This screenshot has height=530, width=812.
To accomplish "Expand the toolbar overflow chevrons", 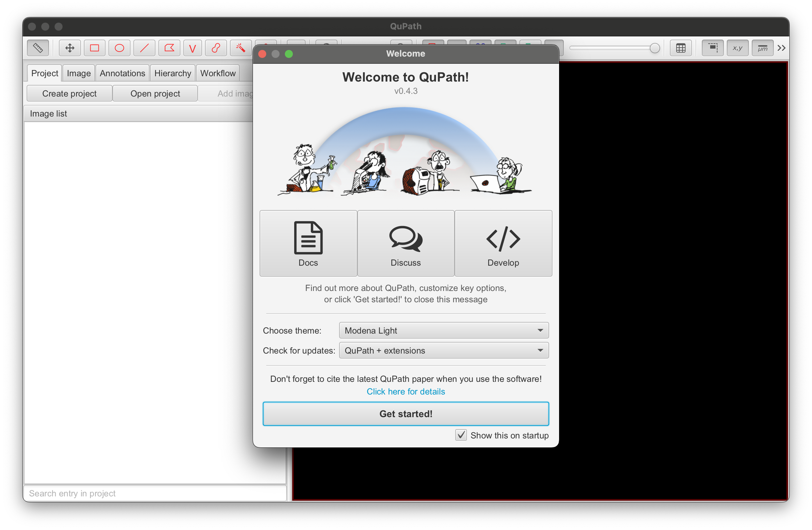I will click(x=782, y=48).
